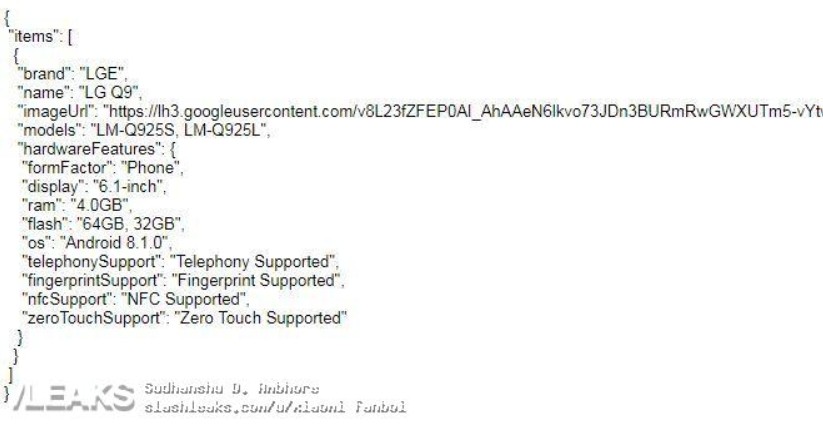The image size is (823, 429).
Task: Click the "zeroTouchSupport" key
Action: (94, 318)
